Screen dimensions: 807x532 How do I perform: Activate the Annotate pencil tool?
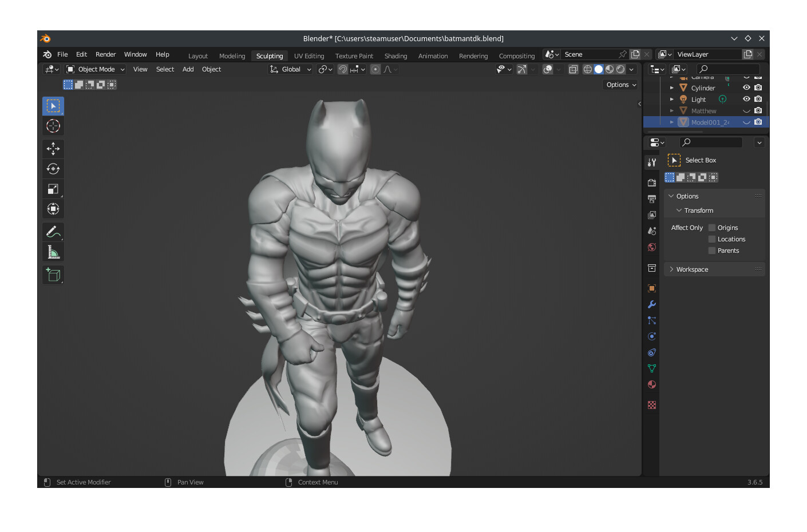point(53,232)
